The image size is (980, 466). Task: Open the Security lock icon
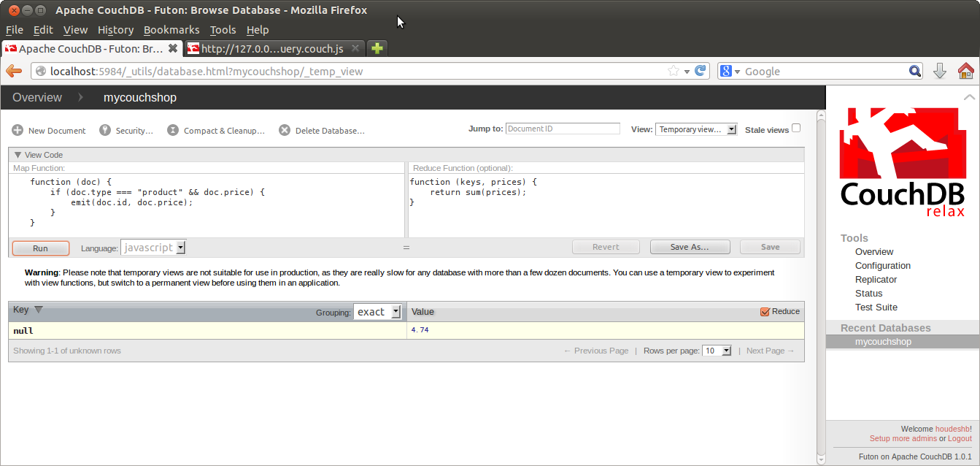tap(104, 130)
